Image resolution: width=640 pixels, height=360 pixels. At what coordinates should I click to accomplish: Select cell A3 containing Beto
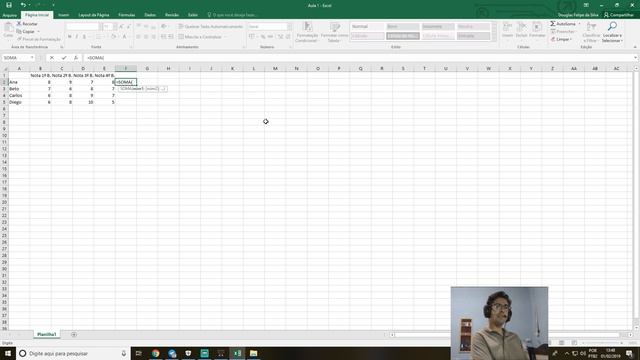pos(19,89)
